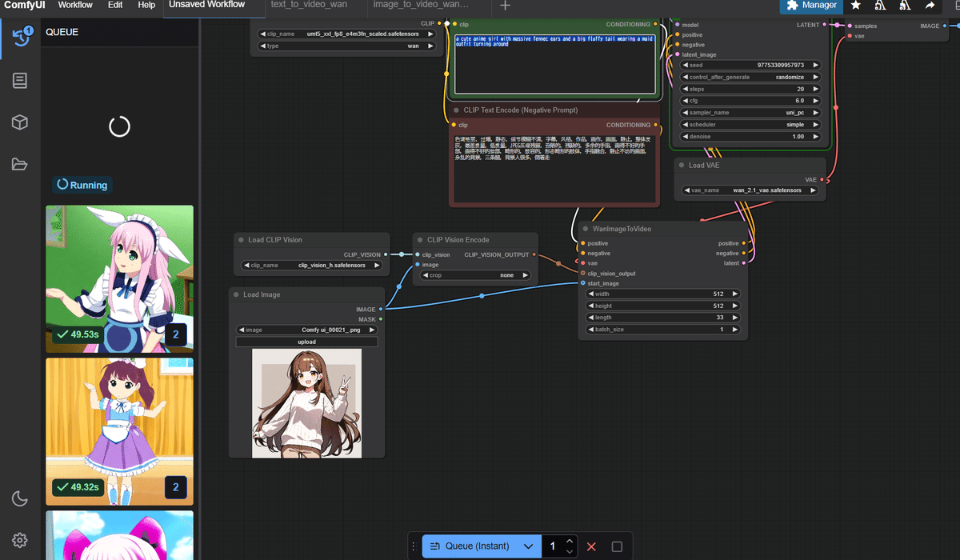
Task: Collapse the WanImageToVideo node dot
Action: pyautogui.click(x=586, y=229)
